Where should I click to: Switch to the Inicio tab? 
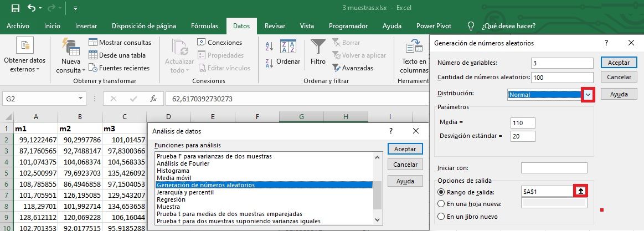pos(52,26)
